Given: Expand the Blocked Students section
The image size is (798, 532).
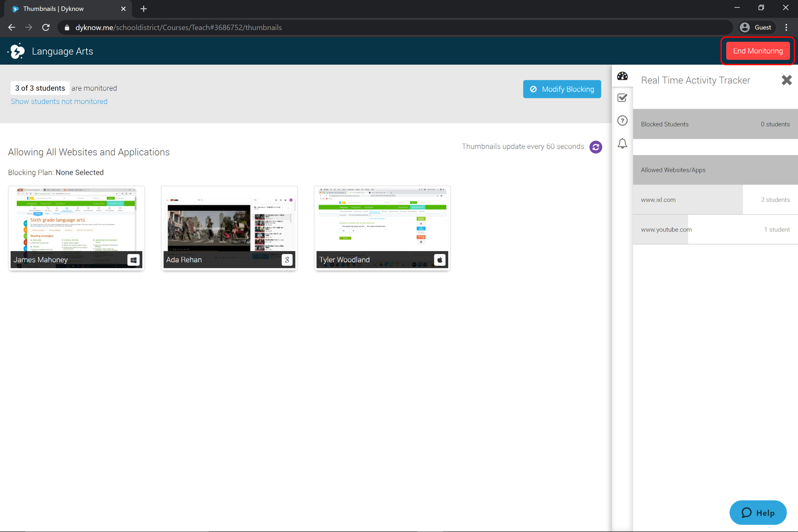Looking at the screenshot, I should 715,124.
